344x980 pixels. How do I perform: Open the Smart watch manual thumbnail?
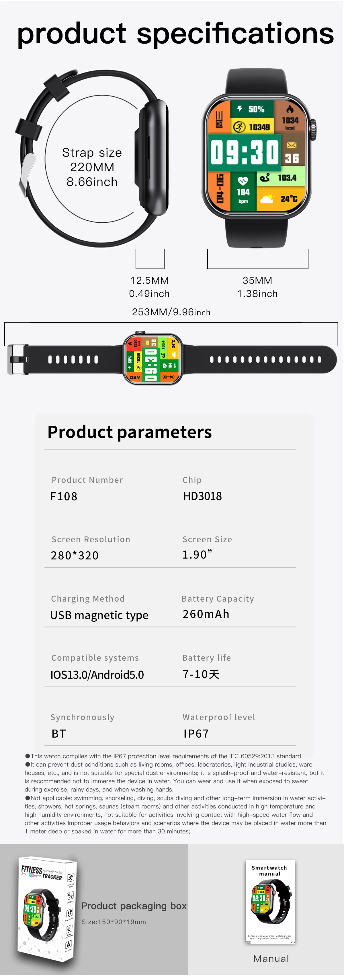pos(270,902)
